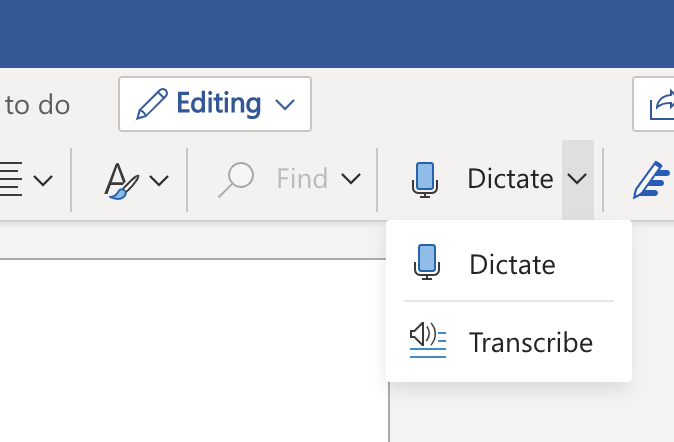This screenshot has width=674, height=442.
Task: Click the Share arrow icon at top right
Action: (x=662, y=104)
